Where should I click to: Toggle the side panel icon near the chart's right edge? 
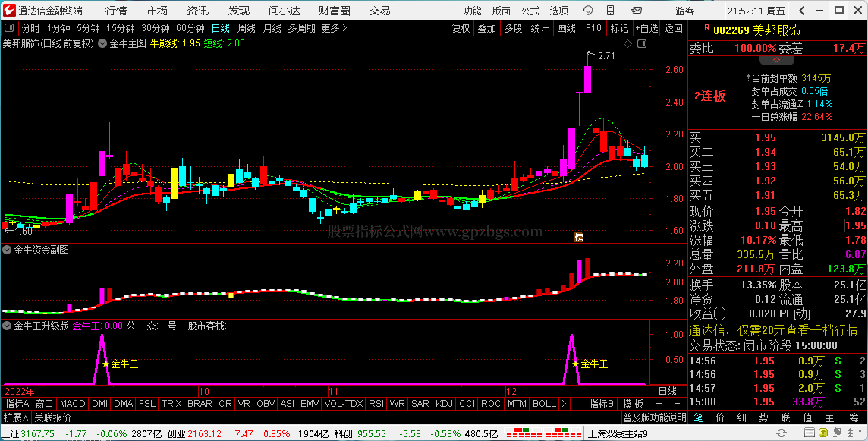point(642,44)
